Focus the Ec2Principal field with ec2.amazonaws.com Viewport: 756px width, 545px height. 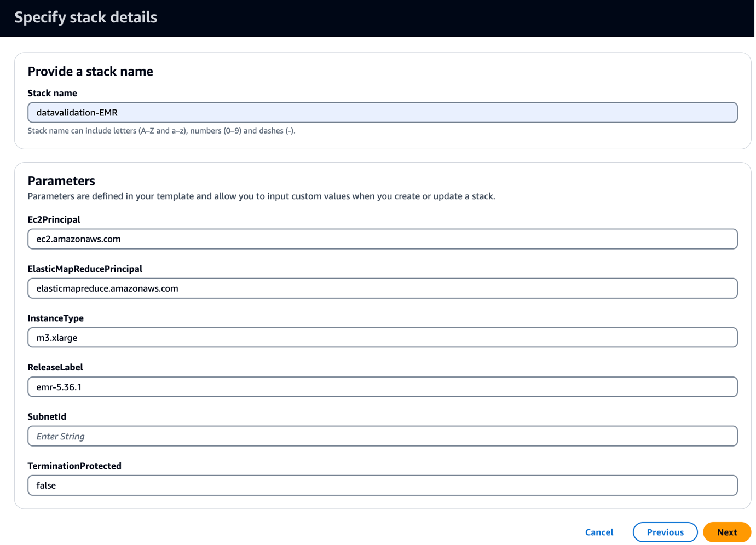382,239
